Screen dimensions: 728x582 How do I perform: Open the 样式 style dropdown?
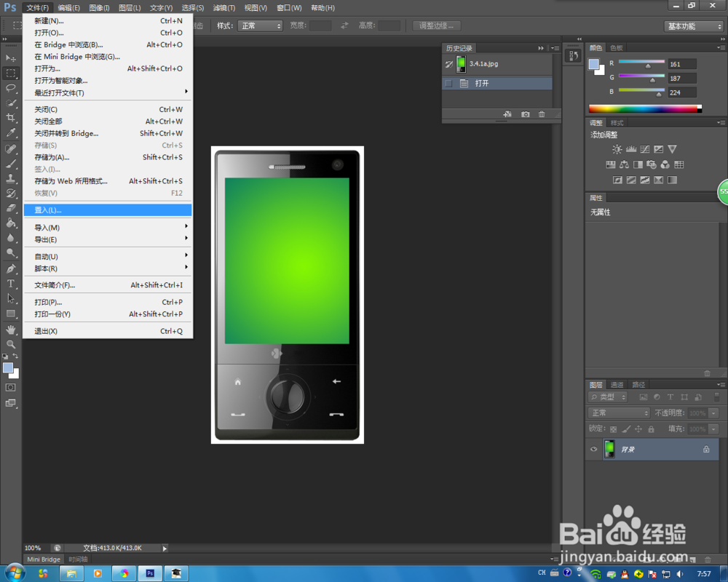click(260, 26)
